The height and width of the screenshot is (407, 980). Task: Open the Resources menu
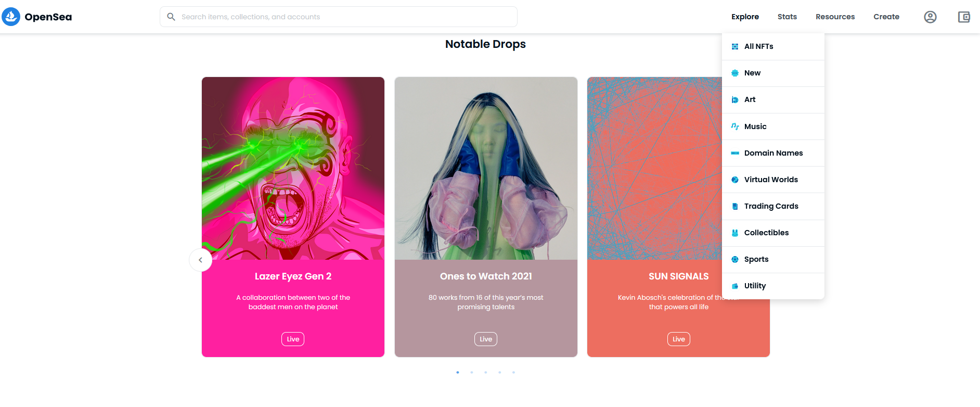pos(835,17)
